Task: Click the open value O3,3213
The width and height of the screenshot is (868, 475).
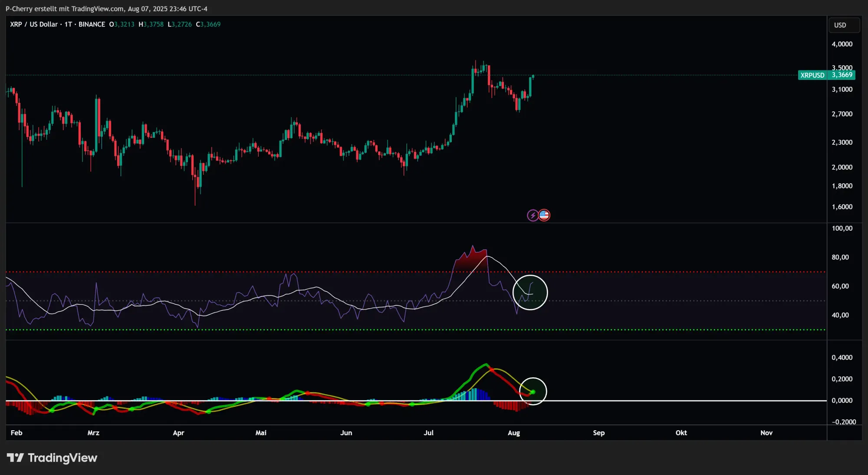Action: click(122, 24)
